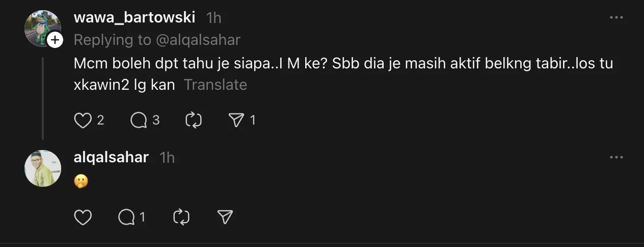Click the 1h timestamp on alqalsahar's reply

167,157
